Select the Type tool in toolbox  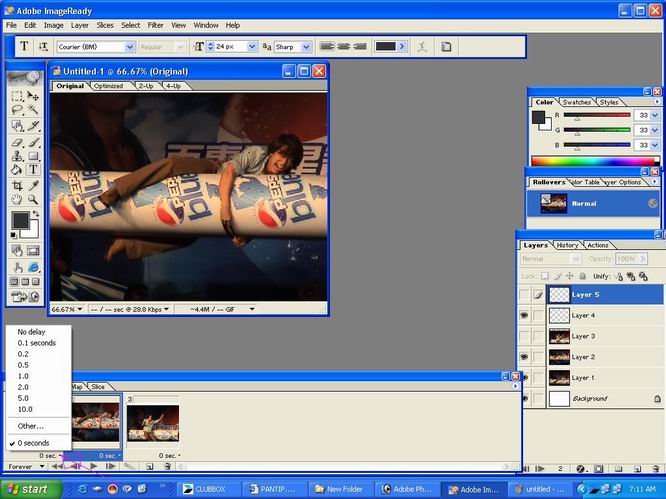[33, 169]
